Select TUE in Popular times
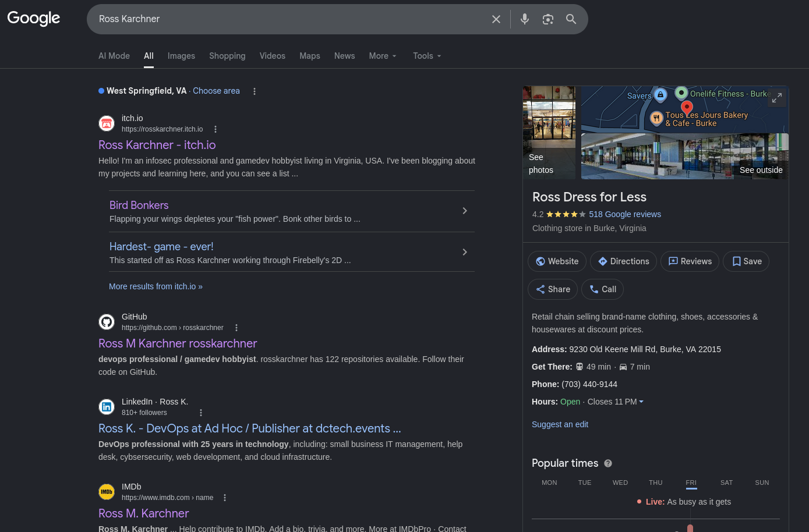 click(x=585, y=483)
